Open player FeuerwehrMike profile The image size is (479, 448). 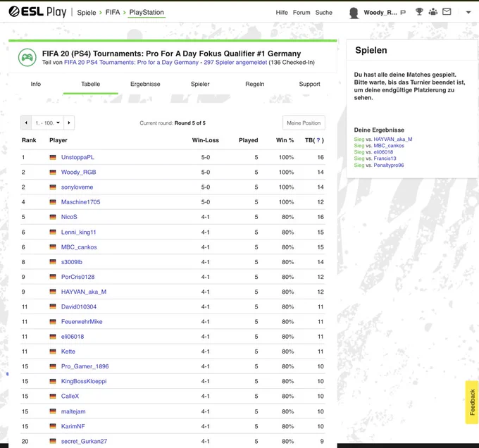82,322
